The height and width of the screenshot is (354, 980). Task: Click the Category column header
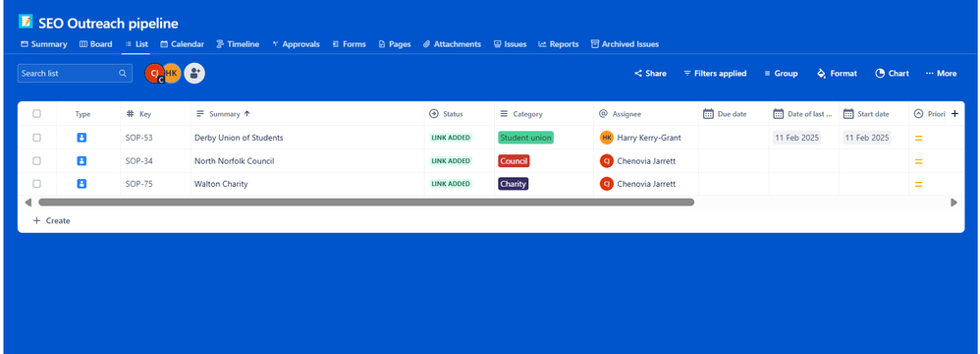tap(521, 114)
